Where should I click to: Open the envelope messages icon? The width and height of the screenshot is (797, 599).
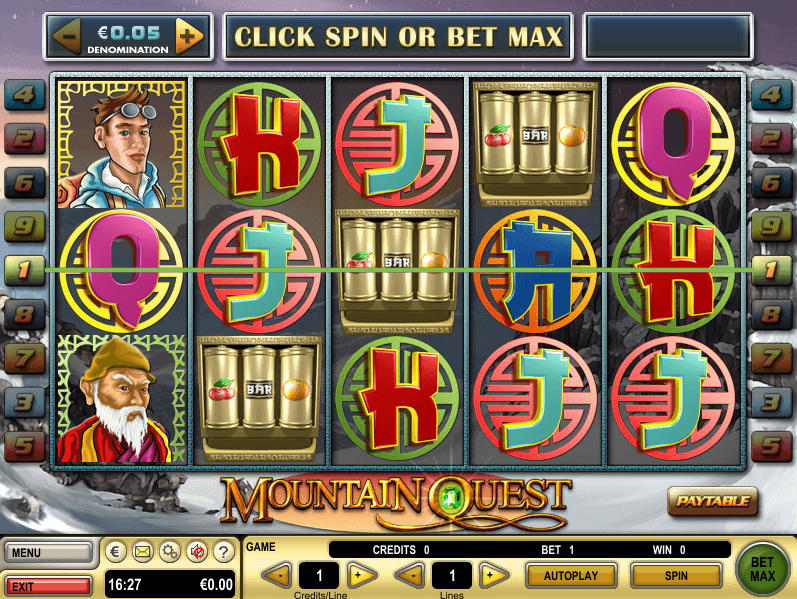click(143, 552)
